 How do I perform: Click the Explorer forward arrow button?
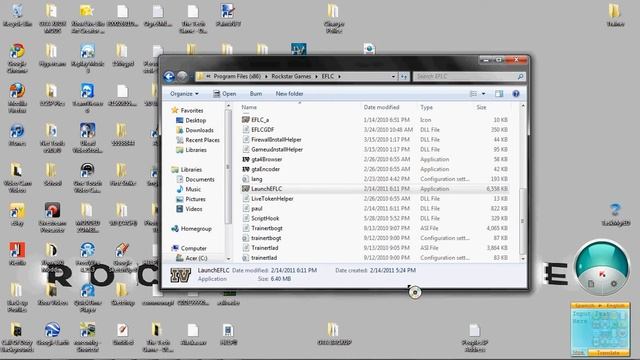click(x=182, y=76)
